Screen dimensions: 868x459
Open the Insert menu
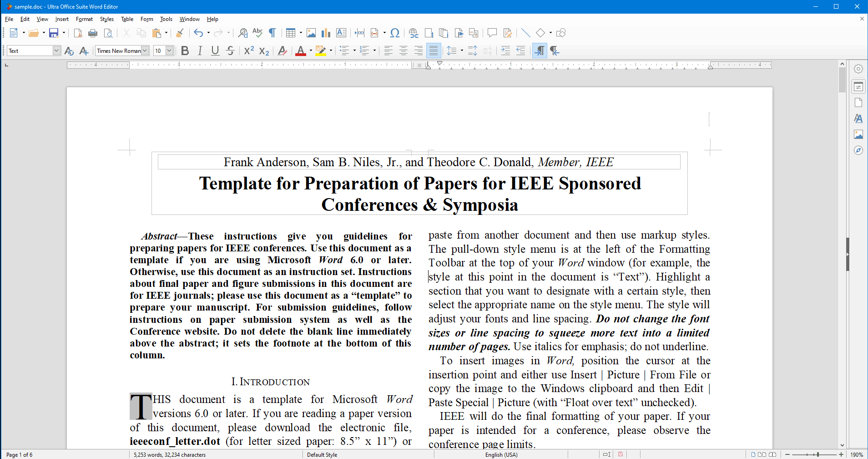point(62,19)
